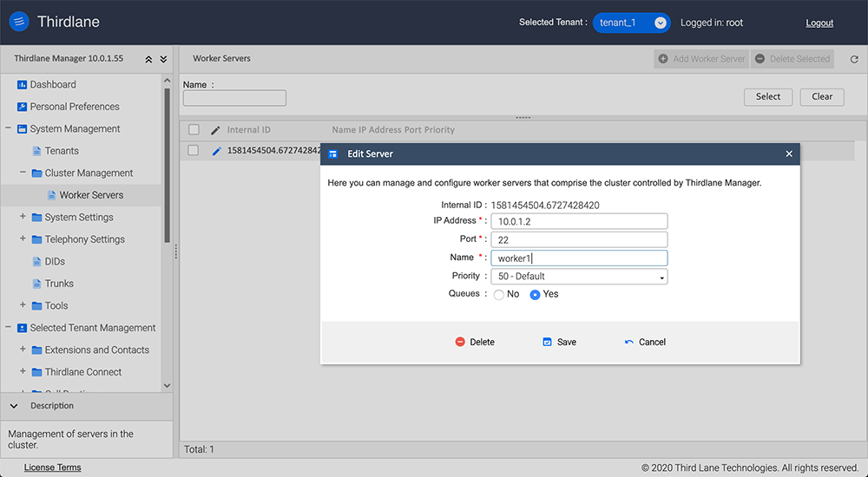Collapse Cluster Management folder
The image size is (868, 477).
pos(23,172)
